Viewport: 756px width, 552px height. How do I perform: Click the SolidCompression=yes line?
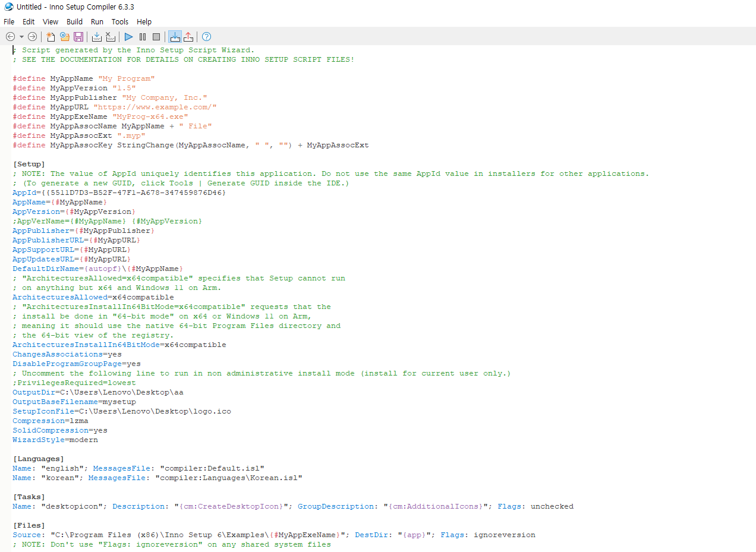[60, 430]
